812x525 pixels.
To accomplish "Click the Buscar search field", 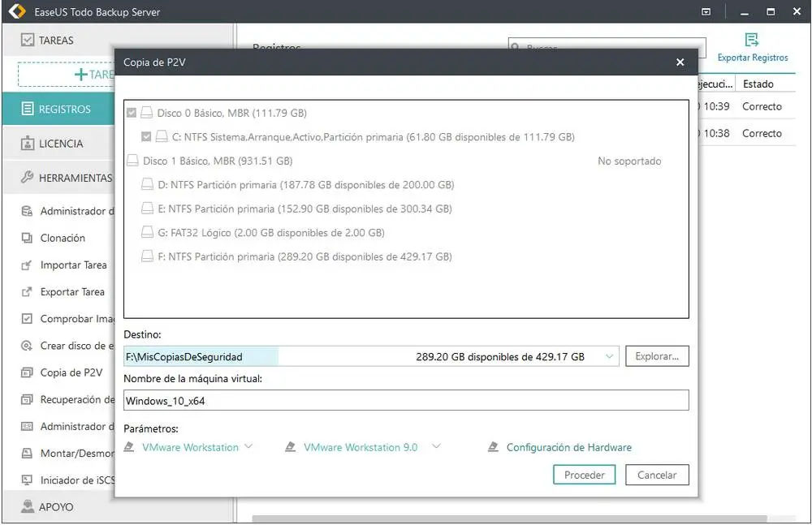I will (607, 47).
